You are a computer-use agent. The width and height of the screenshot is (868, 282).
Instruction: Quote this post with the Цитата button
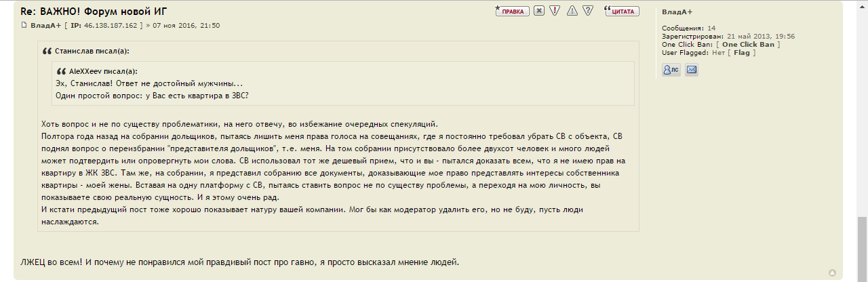click(x=622, y=11)
